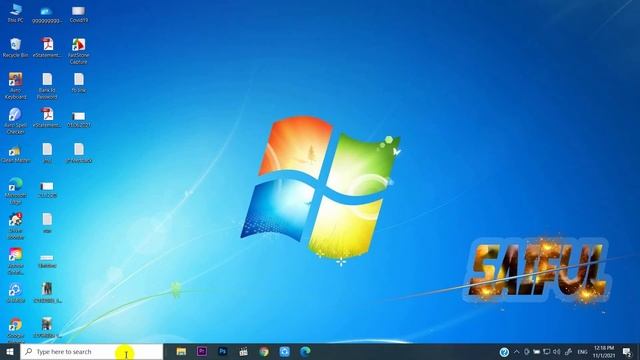Open the taskbar clock and date
The image size is (640, 360).
coord(604,352)
